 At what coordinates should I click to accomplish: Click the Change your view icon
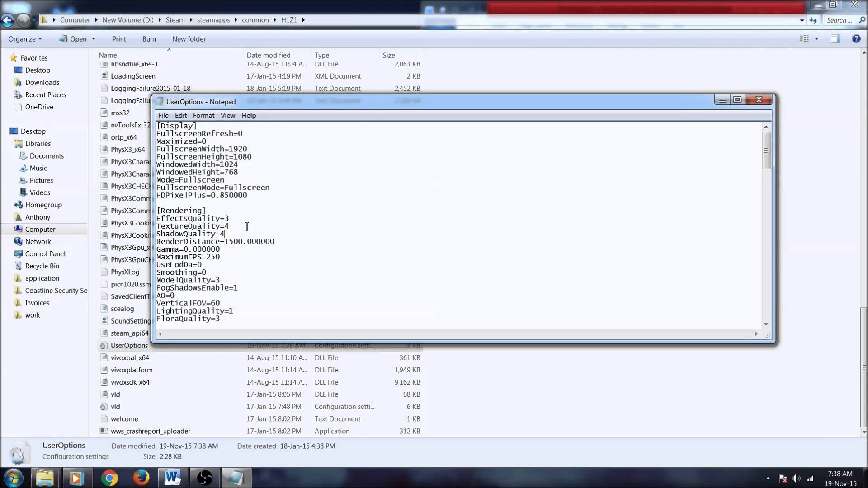pos(804,39)
